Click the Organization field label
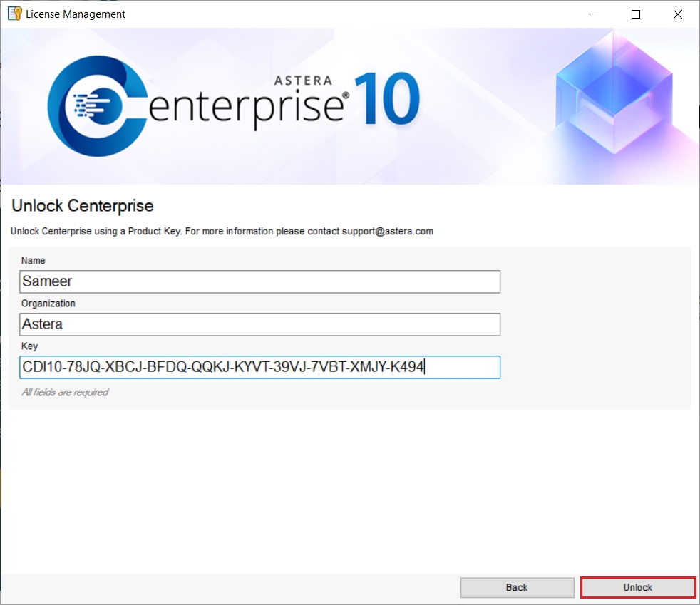 48,304
